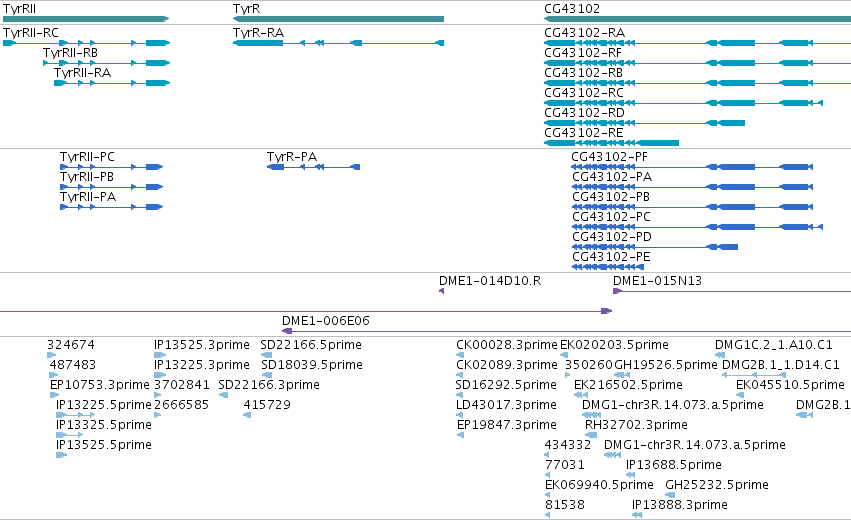Open the SD16292.5prime EST label

[x=506, y=385]
